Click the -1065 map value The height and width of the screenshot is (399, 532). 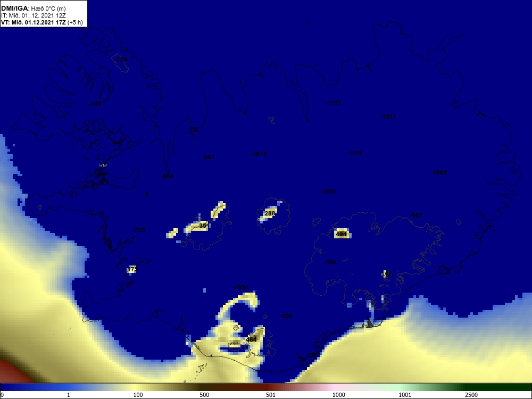pyautogui.click(x=439, y=172)
